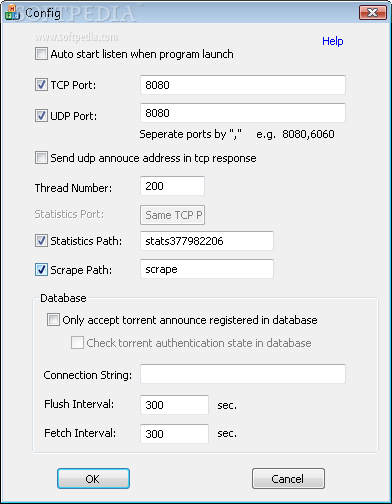Click the 'Thread Number:' label
The height and width of the screenshot is (504, 392).
pos(73,188)
